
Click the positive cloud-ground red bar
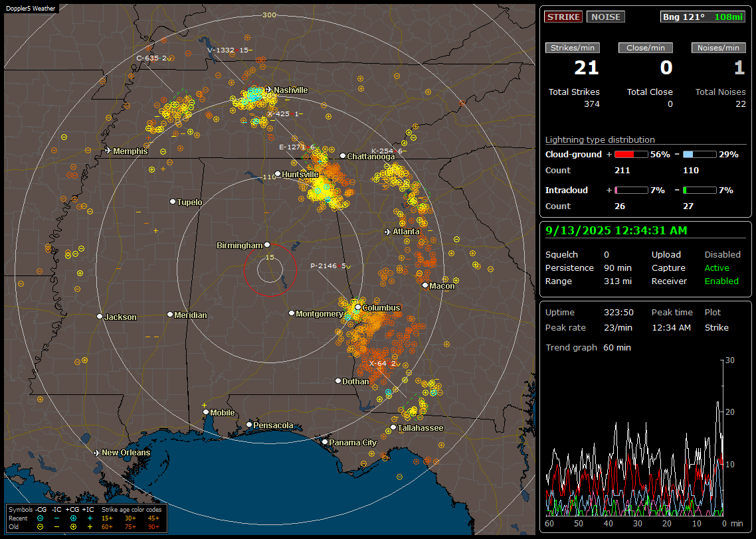tap(631, 155)
